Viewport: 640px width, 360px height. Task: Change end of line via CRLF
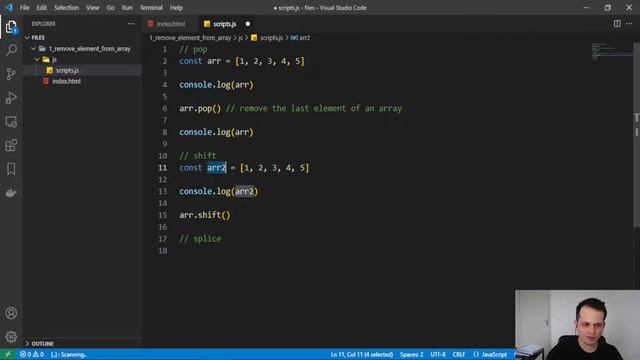pyautogui.click(x=459, y=354)
